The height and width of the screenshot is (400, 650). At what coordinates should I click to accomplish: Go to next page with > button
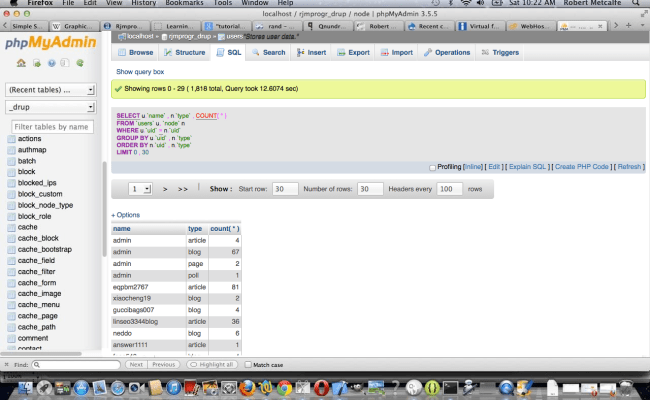[x=165, y=189]
